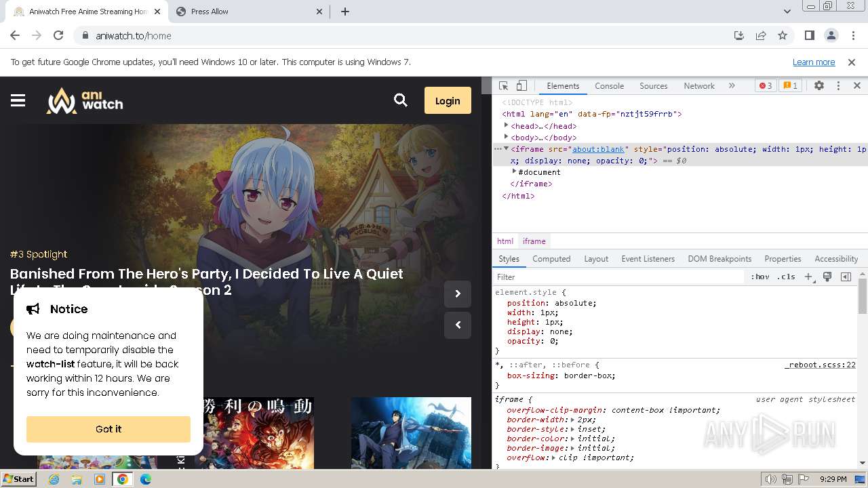
Task: Open the aniwatch hamburger menu
Action: (x=18, y=100)
